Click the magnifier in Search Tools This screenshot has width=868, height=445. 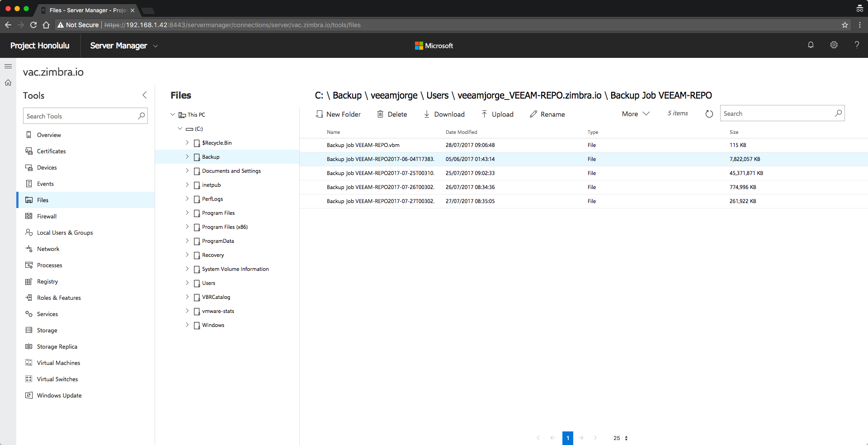(x=142, y=116)
